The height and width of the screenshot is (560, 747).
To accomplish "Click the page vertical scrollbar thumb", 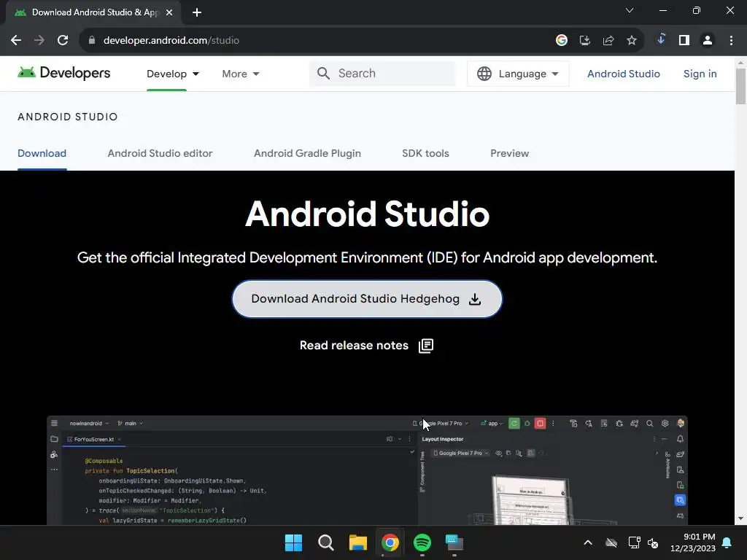I will 740,86.
